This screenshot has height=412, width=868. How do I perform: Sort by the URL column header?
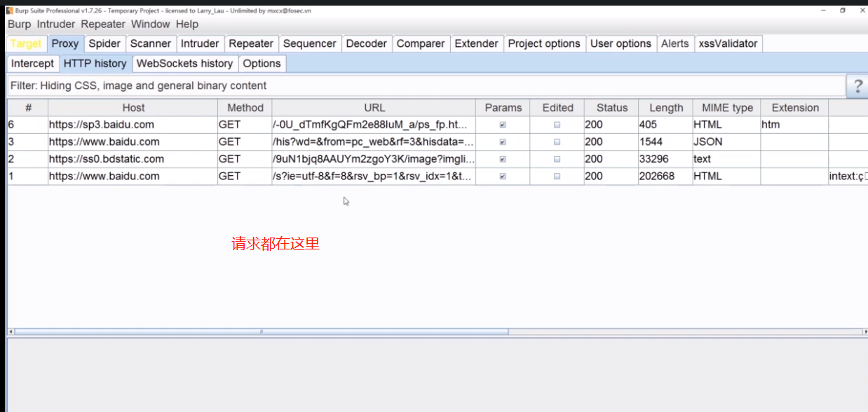(374, 108)
